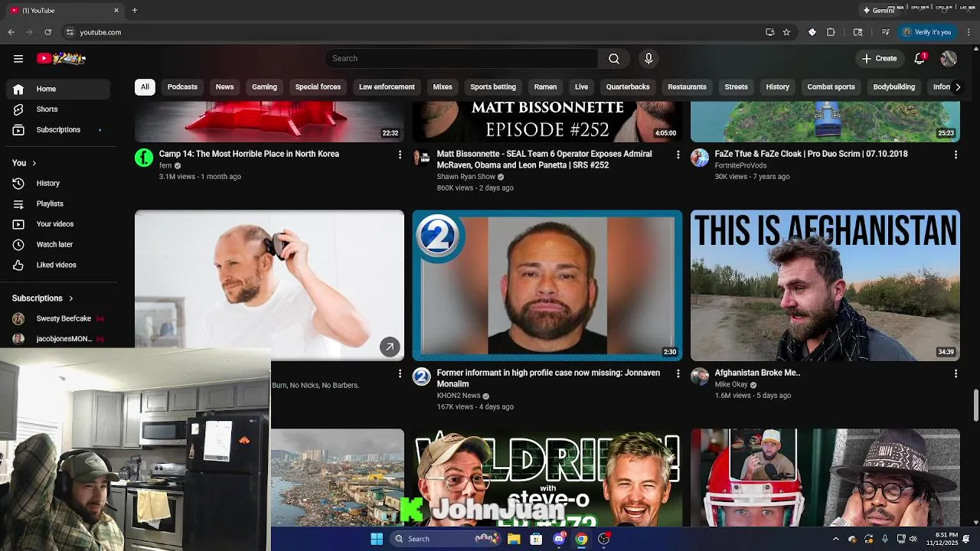Show hidden system tray icons
This screenshot has height=551, width=980.
tap(835, 539)
